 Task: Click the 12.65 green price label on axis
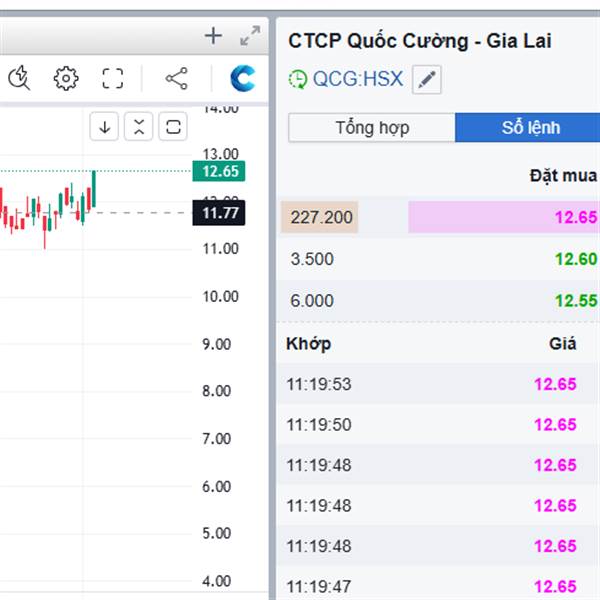click(219, 171)
